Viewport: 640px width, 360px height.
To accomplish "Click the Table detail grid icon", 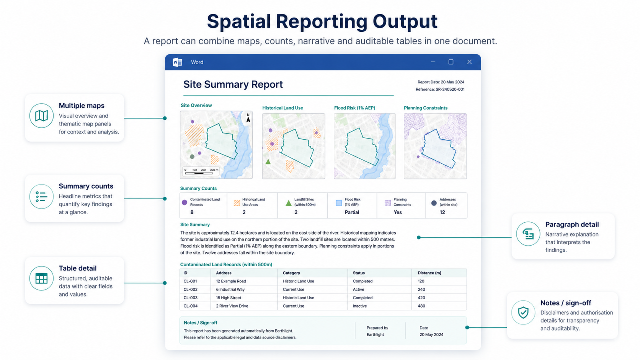I will coord(41,278).
